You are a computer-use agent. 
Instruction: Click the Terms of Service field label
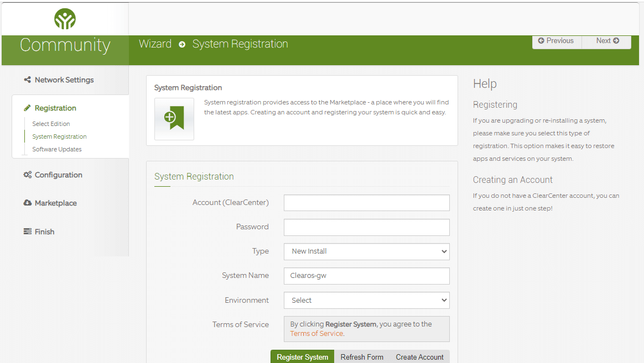click(241, 324)
